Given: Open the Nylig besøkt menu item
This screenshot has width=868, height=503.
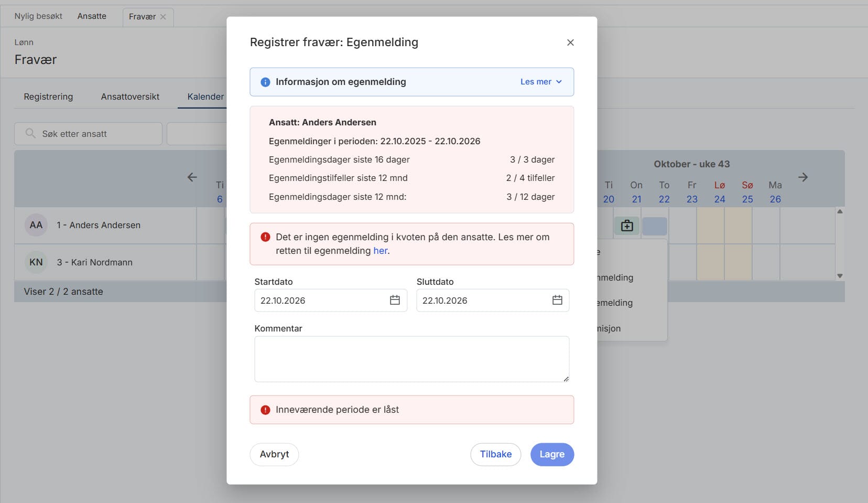Looking at the screenshot, I should [x=38, y=16].
